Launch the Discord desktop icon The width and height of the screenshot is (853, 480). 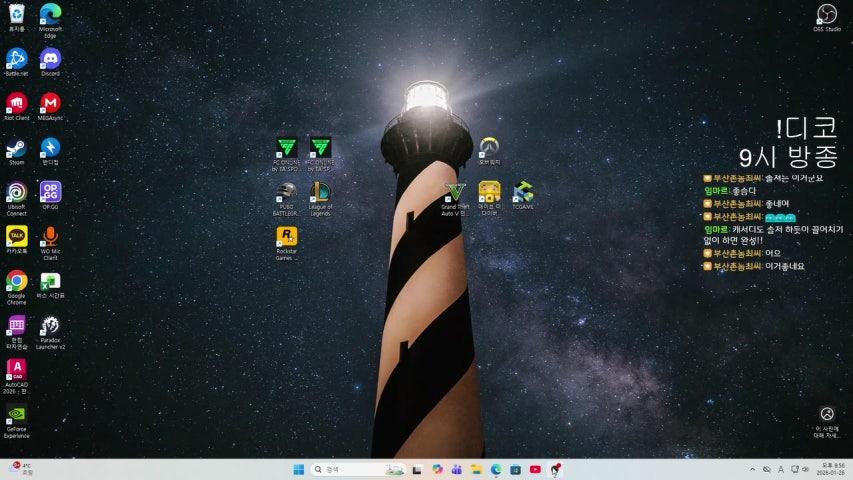(50, 58)
